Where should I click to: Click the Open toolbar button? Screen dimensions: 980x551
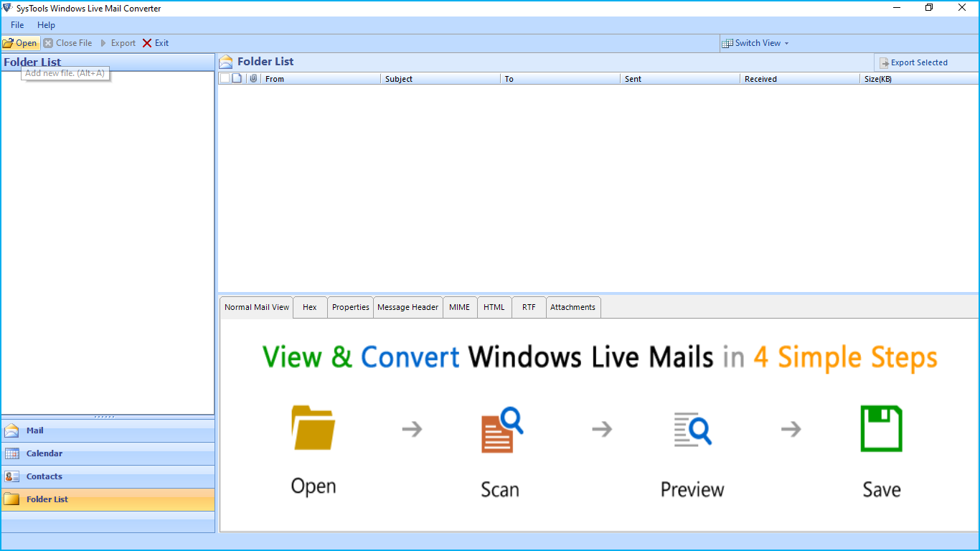[x=20, y=43]
